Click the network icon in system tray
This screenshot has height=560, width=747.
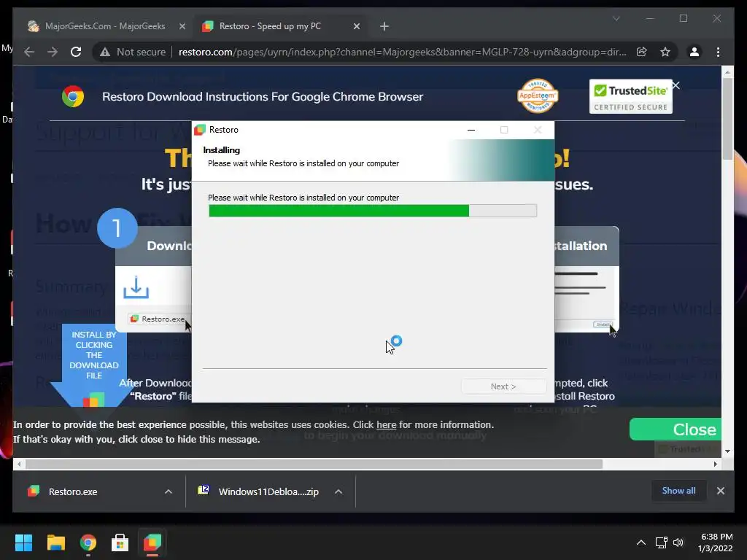tap(661, 542)
